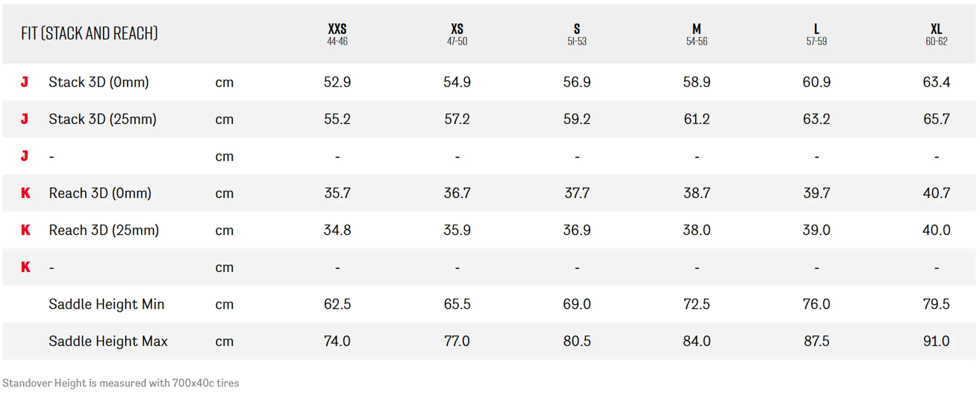Click the Stack 3D (0mm) row label
Viewport: 980px width, 396px height.
(99, 82)
